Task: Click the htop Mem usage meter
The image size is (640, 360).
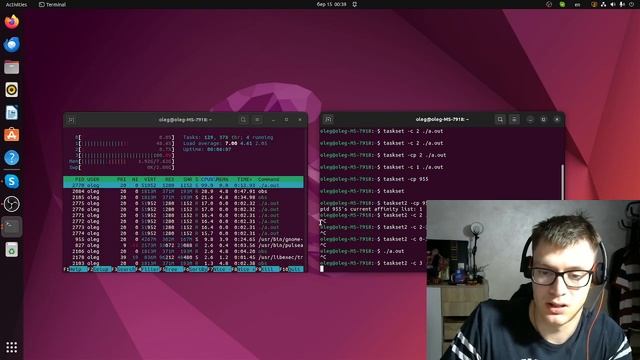Action: coord(122,162)
